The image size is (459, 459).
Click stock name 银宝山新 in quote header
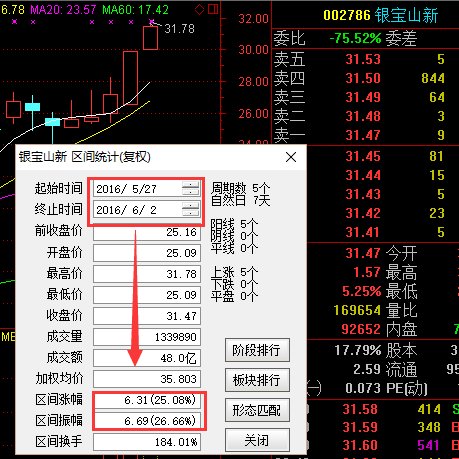[406, 15]
